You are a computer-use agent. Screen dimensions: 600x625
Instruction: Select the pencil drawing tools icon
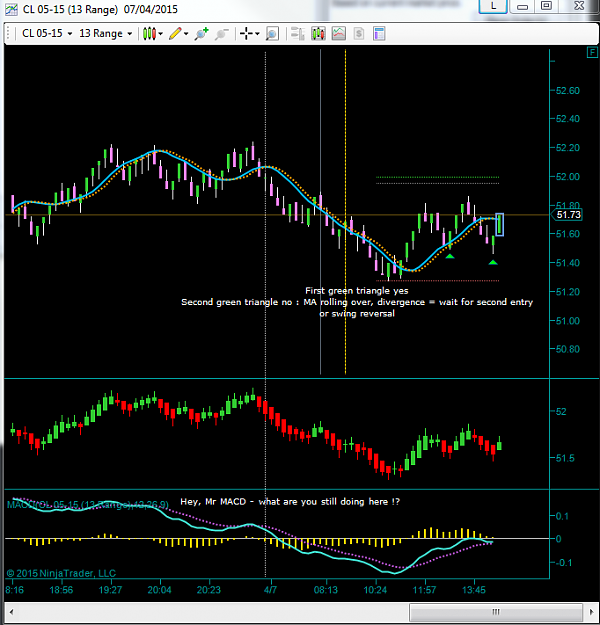point(175,34)
